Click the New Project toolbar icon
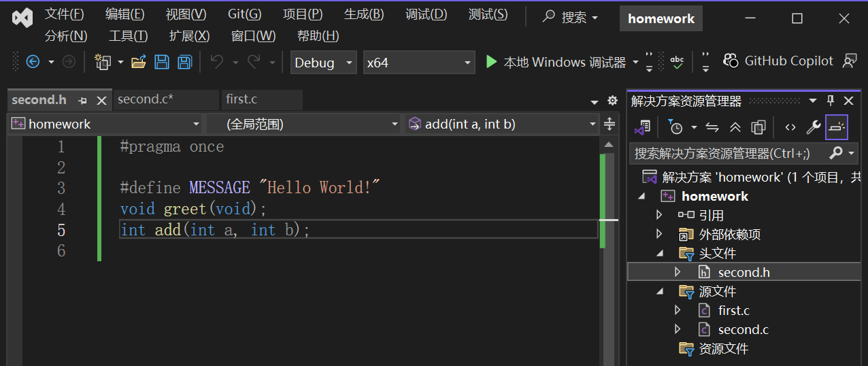This screenshot has height=366, width=868. 103,62
